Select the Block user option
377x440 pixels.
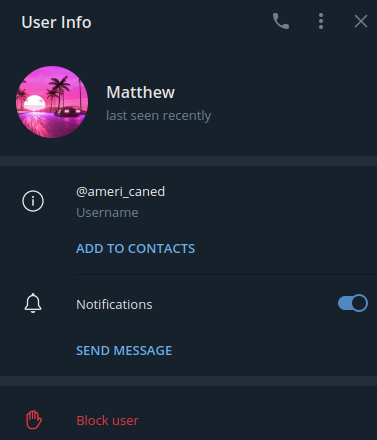click(188, 420)
